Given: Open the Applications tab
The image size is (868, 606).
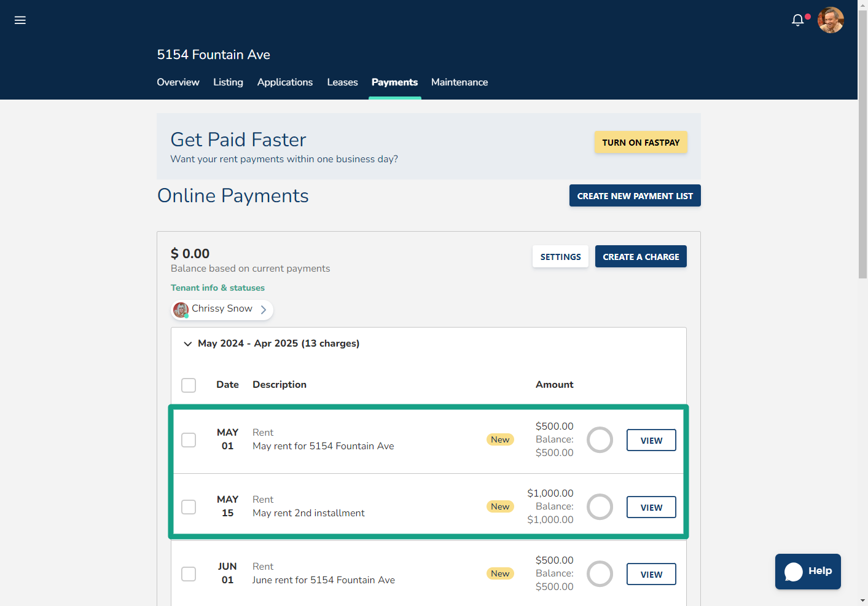Looking at the screenshot, I should [285, 82].
